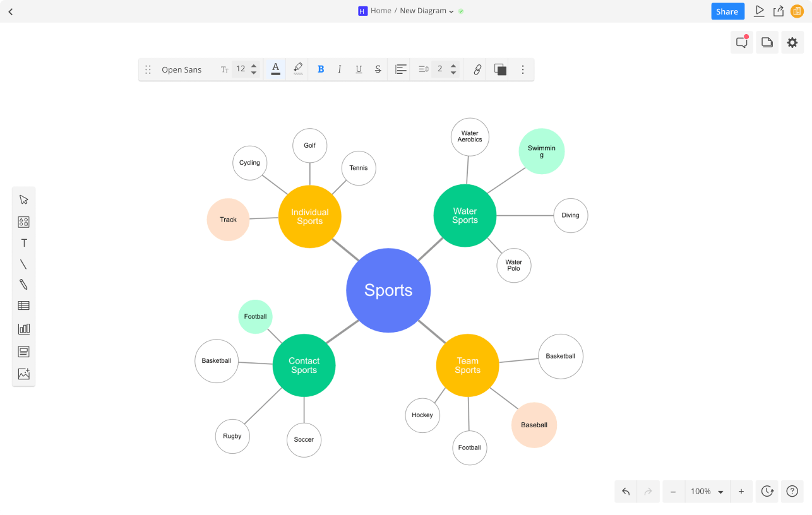The width and height of the screenshot is (812, 515).
Task: Pick the Freehand pen tool
Action: click(23, 285)
